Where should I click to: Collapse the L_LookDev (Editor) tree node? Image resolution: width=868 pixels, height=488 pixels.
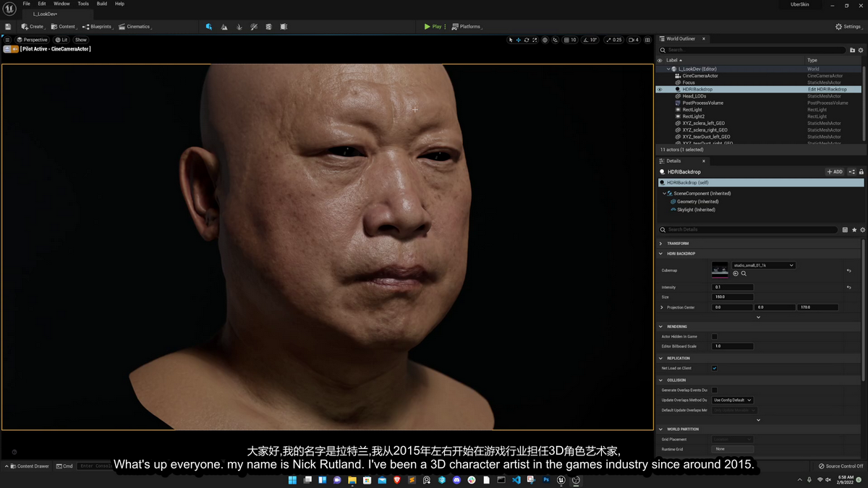click(x=668, y=69)
